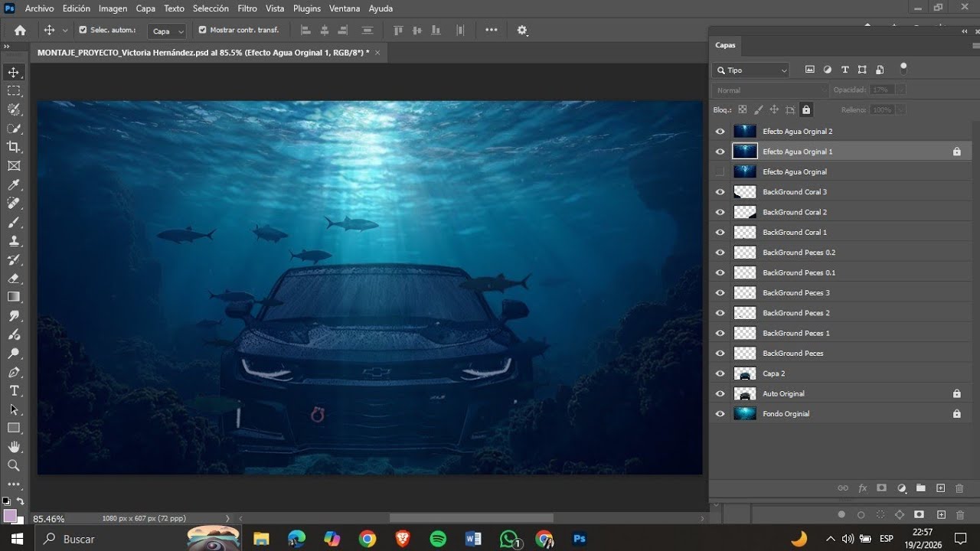Open the Filtro menu

point(247,8)
